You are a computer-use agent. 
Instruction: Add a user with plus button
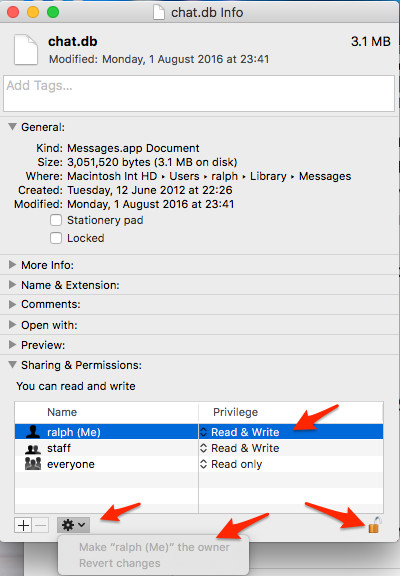[x=23, y=525]
